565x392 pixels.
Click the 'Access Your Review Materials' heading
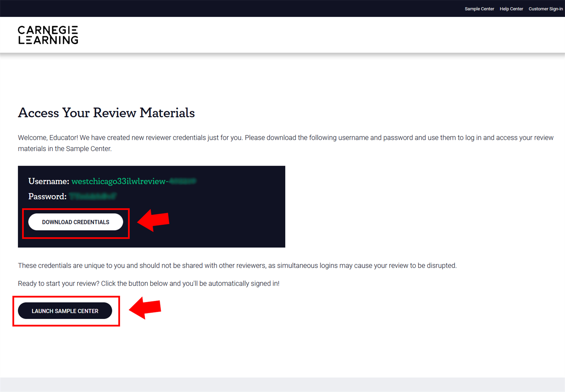(106, 113)
